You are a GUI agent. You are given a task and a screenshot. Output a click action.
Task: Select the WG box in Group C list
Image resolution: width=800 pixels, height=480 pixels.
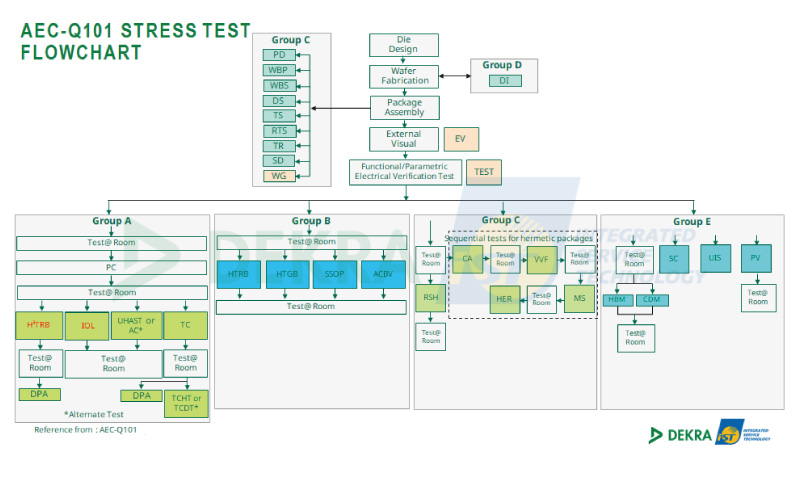click(278, 176)
